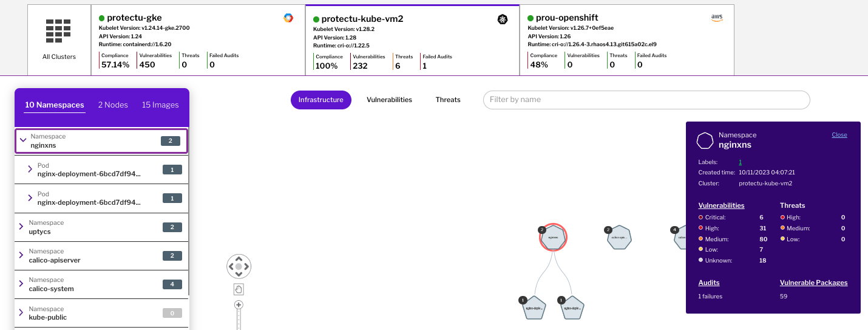
Task: Select the Threats view tab
Action: click(448, 100)
